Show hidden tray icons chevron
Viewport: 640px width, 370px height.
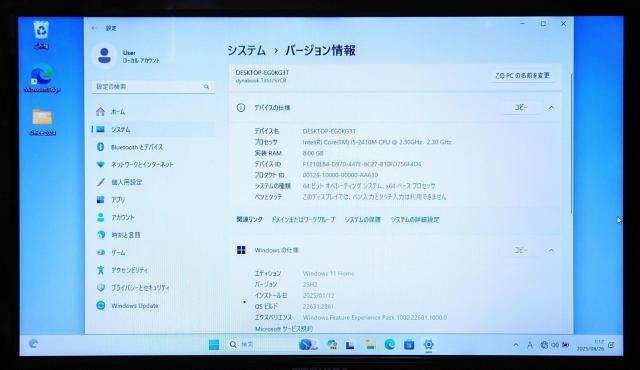[516, 345]
